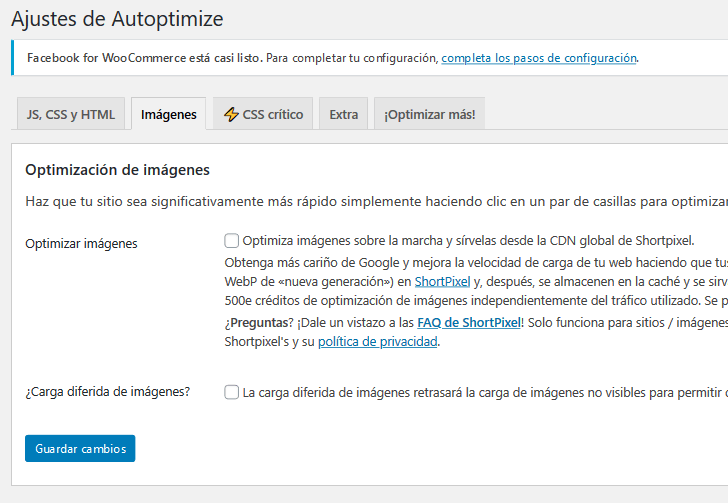Click the Guardar cambios button
728x503 pixels.
click(80, 448)
